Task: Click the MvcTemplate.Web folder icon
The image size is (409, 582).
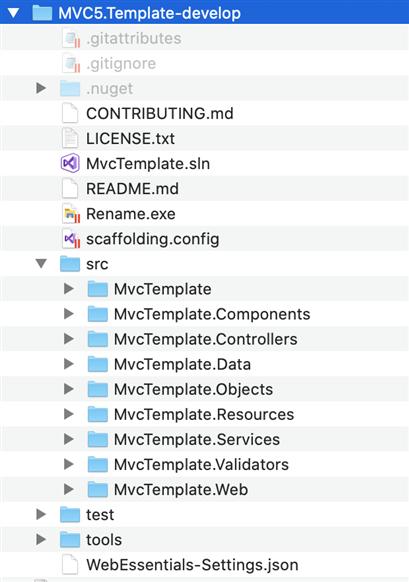Action: 98,489
